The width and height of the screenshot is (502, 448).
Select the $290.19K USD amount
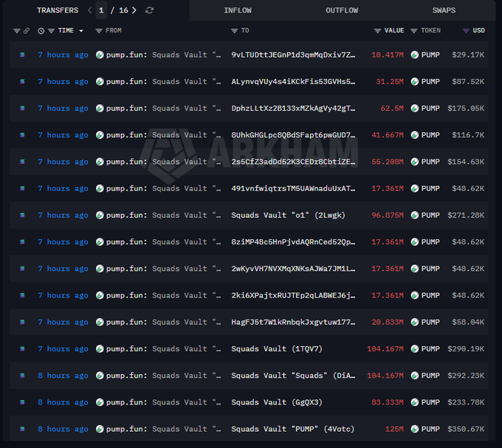466,349
